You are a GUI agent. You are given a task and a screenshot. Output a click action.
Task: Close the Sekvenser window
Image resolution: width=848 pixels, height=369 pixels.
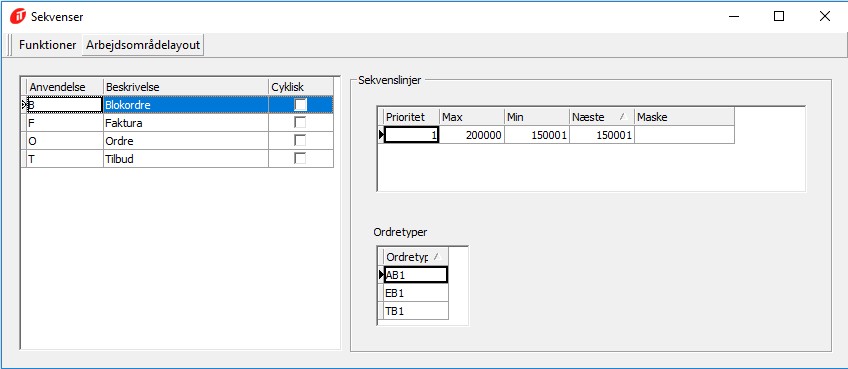coord(825,17)
